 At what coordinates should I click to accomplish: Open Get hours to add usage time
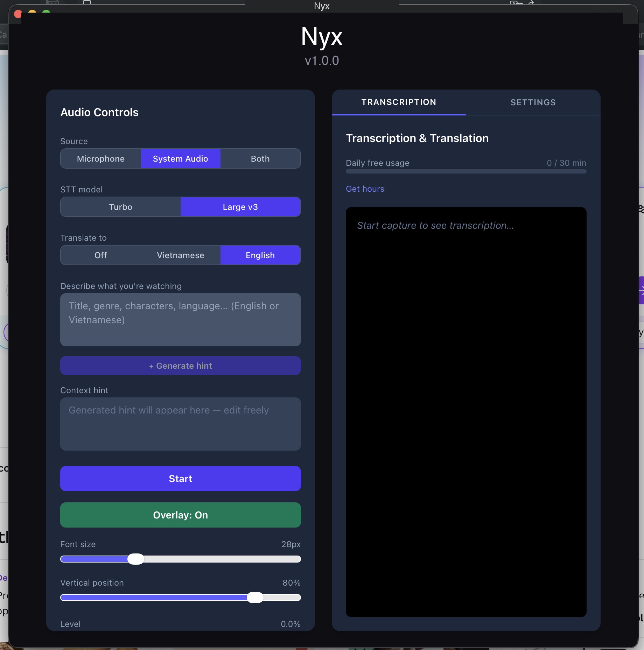click(365, 189)
